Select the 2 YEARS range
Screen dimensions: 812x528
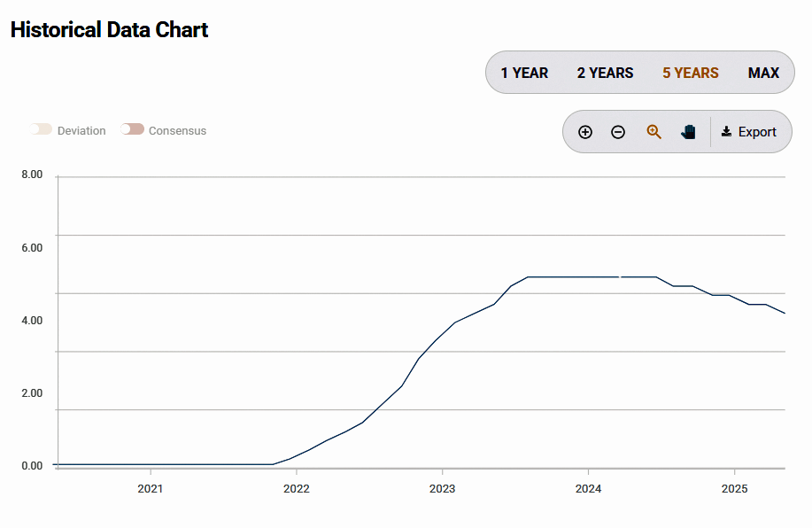605,73
